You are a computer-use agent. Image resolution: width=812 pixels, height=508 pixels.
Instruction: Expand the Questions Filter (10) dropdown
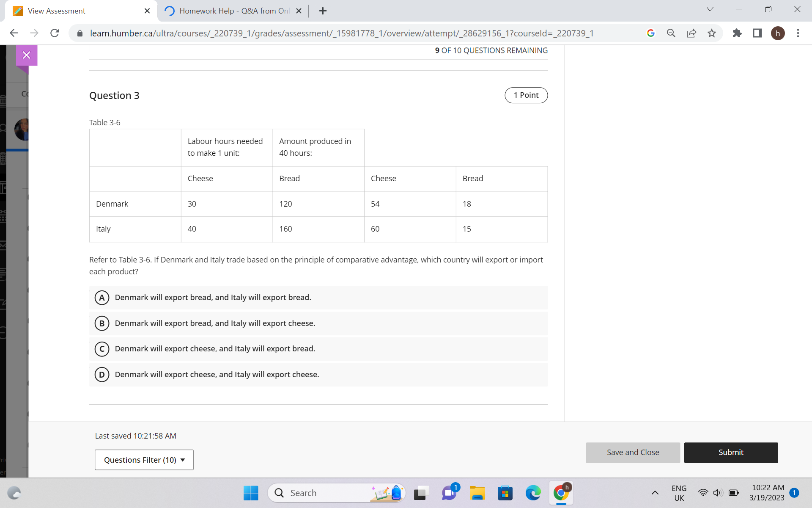click(144, 460)
